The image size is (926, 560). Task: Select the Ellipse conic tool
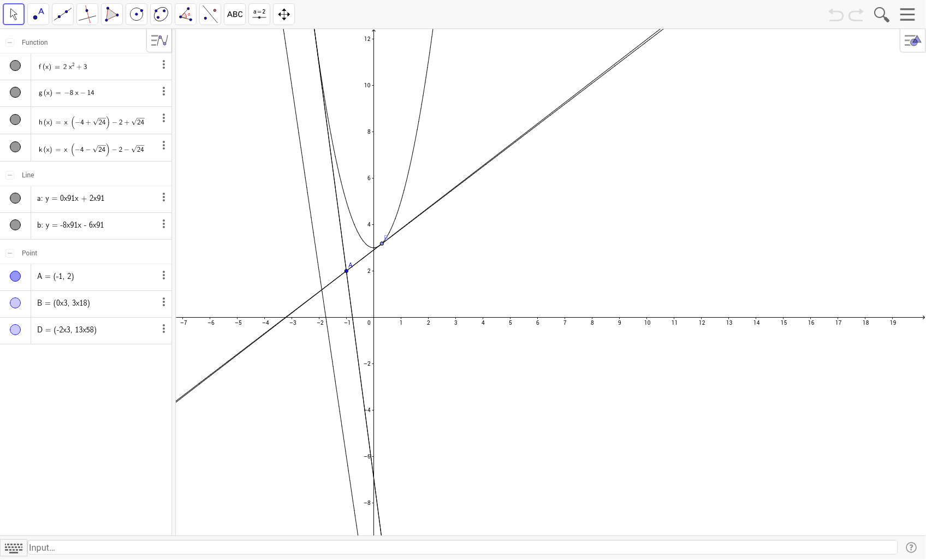pyautogui.click(x=161, y=14)
